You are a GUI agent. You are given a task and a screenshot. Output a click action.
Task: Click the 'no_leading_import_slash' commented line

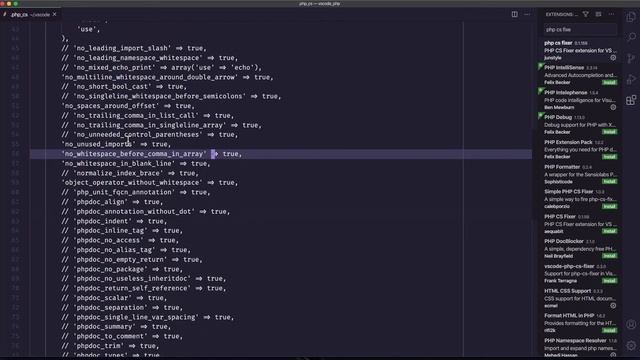coord(134,48)
